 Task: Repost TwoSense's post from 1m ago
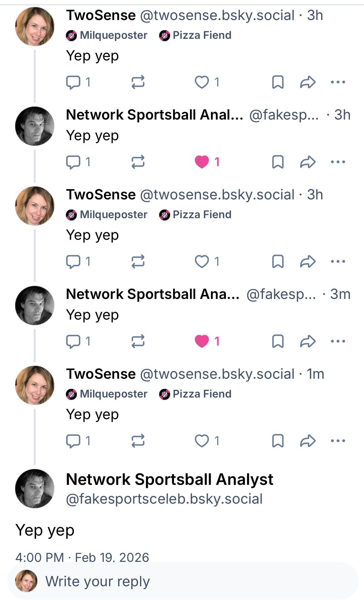[138, 441]
